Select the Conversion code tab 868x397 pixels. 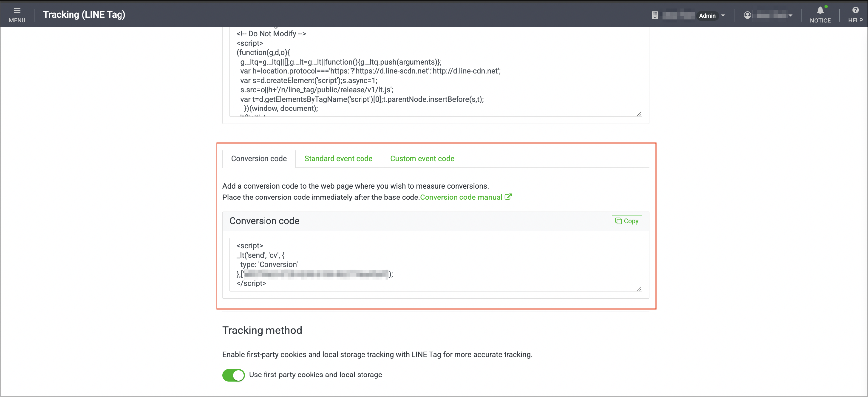click(259, 158)
